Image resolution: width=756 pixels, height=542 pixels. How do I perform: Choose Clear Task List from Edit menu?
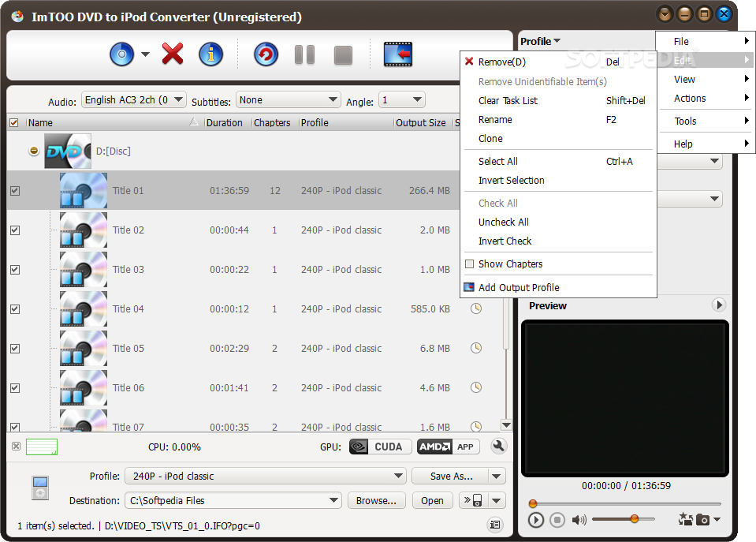(x=558, y=100)
